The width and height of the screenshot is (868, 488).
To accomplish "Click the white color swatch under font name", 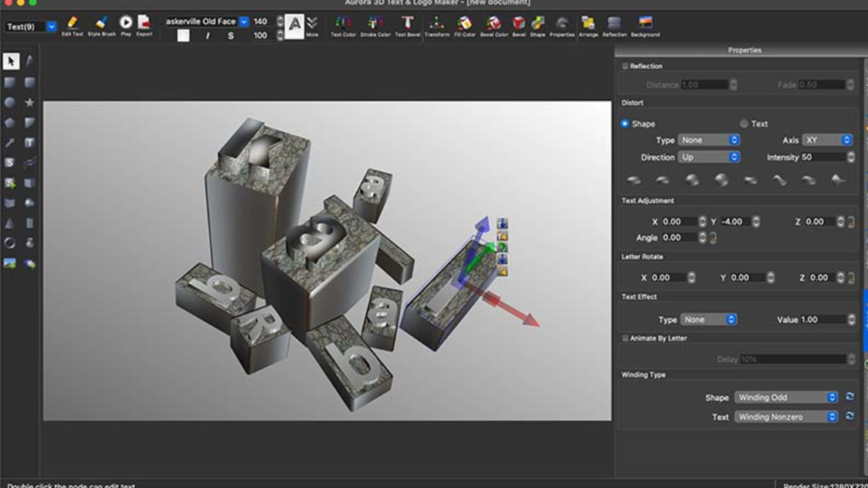I will click(183, 36).
